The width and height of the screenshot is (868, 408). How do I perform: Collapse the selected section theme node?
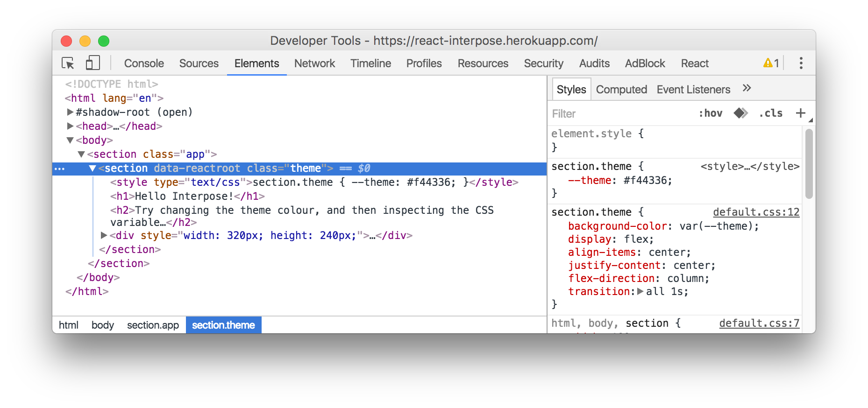pos(92,168)
